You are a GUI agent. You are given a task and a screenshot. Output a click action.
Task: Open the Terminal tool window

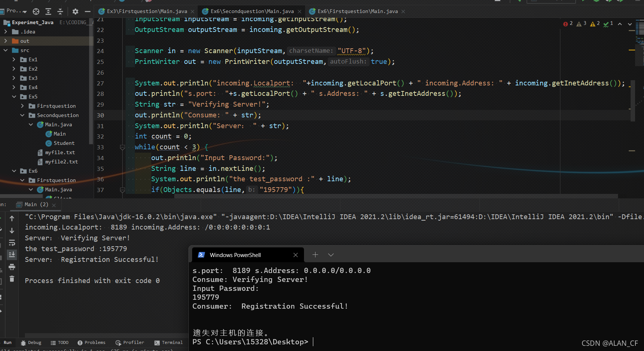click(168, 342)
